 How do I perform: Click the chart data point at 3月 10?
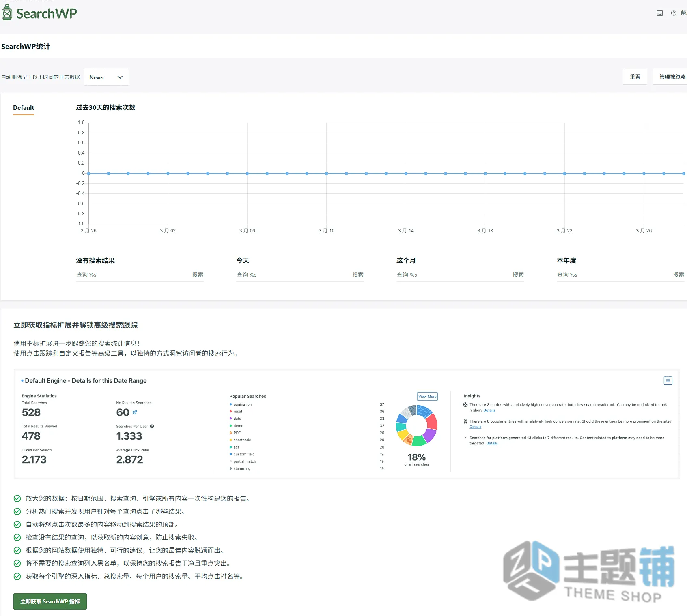pos(327,174)
